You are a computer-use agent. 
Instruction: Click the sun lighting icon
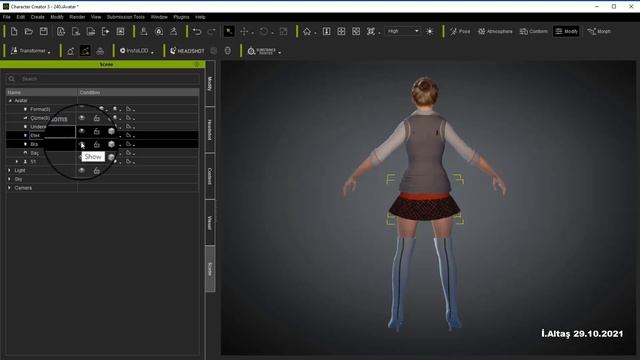point(430,31)
